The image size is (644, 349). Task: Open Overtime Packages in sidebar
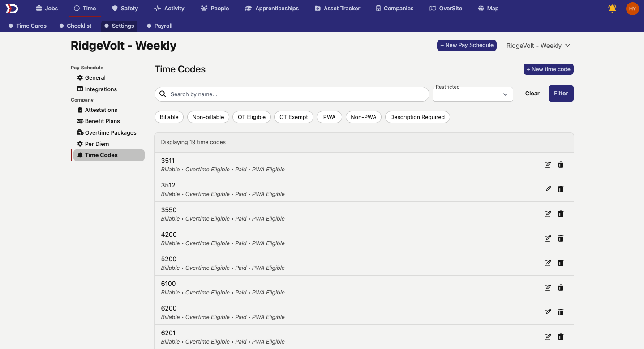pyautogui.click(x=107, y=132)
